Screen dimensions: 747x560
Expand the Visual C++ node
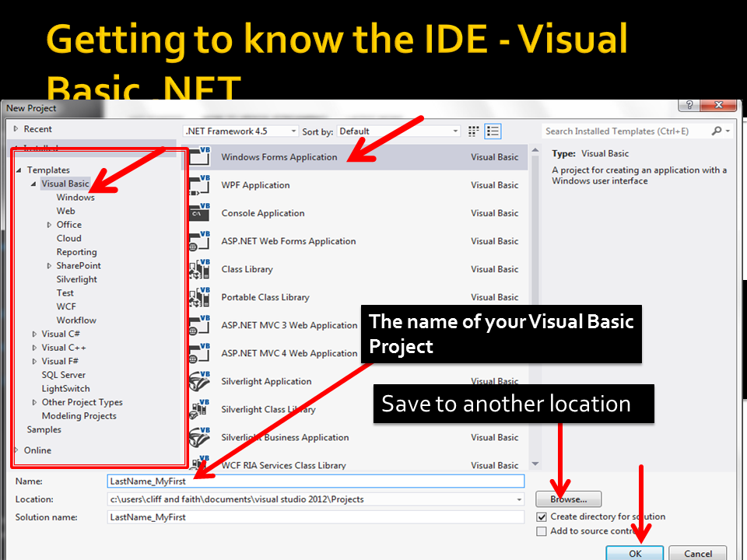pyautogui.click(x=34, y=348)
